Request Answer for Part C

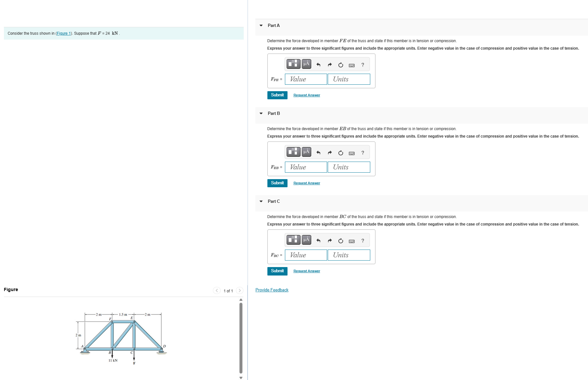click(x=307, y=271)
